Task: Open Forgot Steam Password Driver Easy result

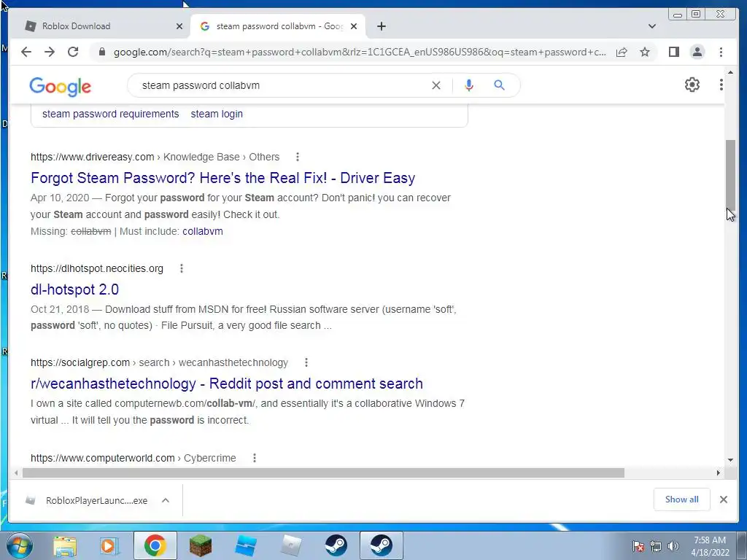Action: pos(223,178)
